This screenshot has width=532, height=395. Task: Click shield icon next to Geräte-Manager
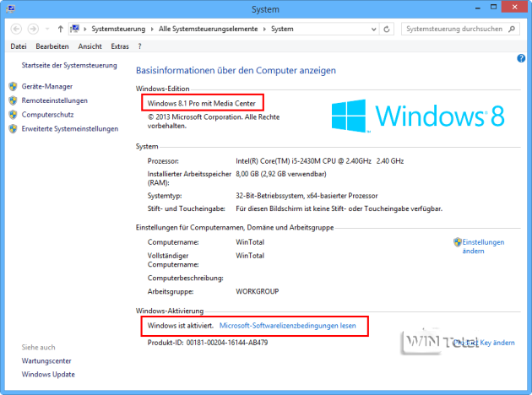[13, 86]
